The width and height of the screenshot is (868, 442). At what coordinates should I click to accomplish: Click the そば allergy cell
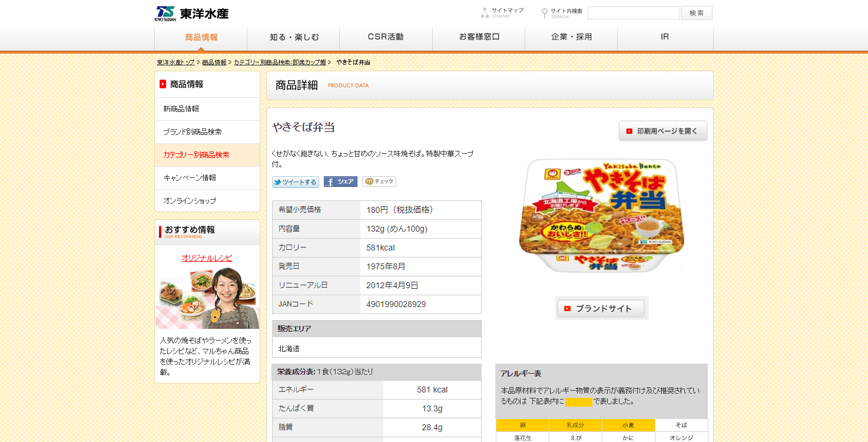point(681,425)
